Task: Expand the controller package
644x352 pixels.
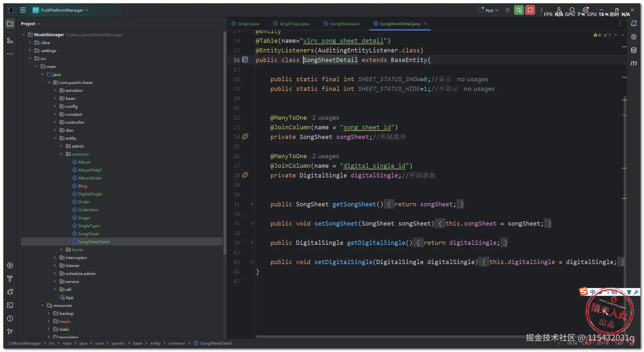Action: [55, 122]
